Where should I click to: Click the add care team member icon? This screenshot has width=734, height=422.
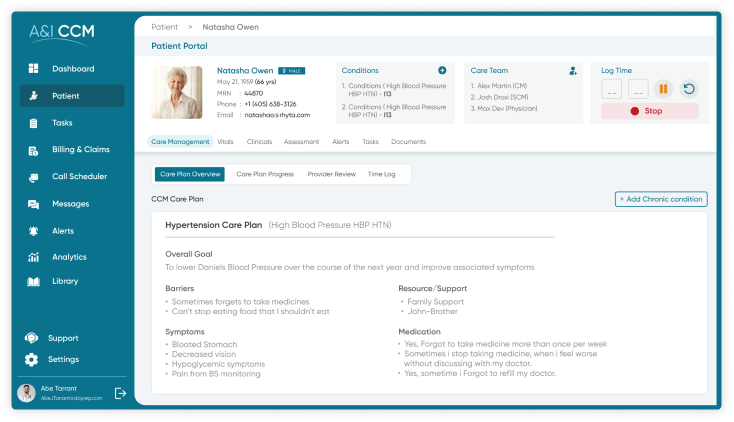click(x=573, y=71)
